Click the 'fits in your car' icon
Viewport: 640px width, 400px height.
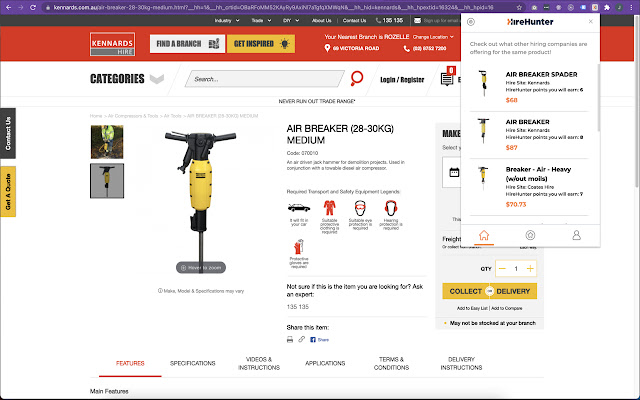(299, 208)
